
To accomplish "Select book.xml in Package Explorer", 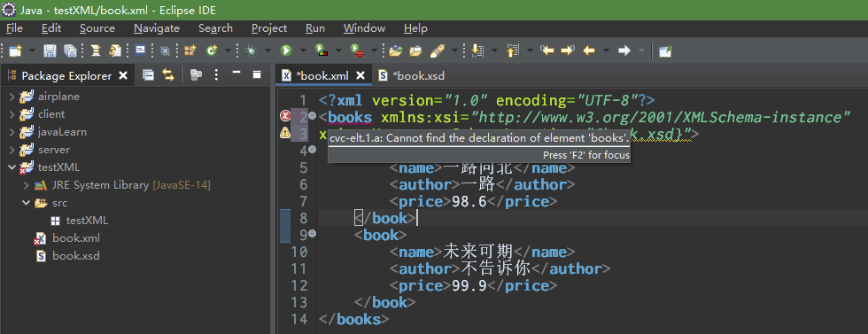I will [67, 238].
